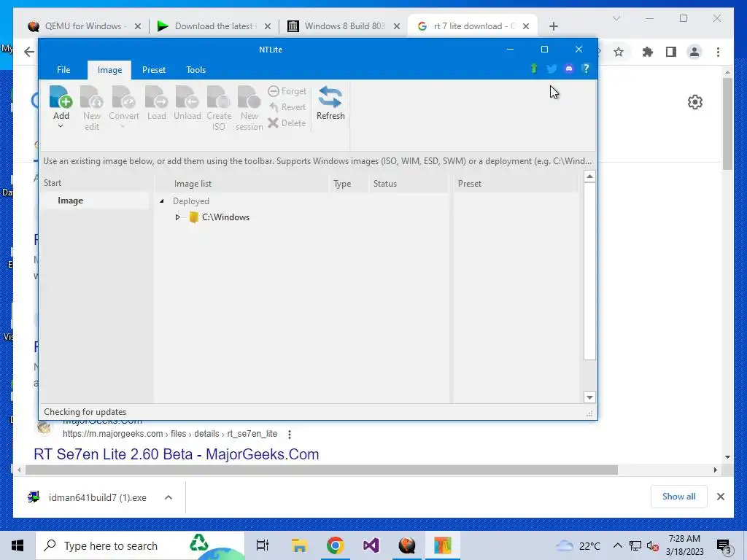
Task: Open the File tab in NTLite
Action: pos(63,70)
